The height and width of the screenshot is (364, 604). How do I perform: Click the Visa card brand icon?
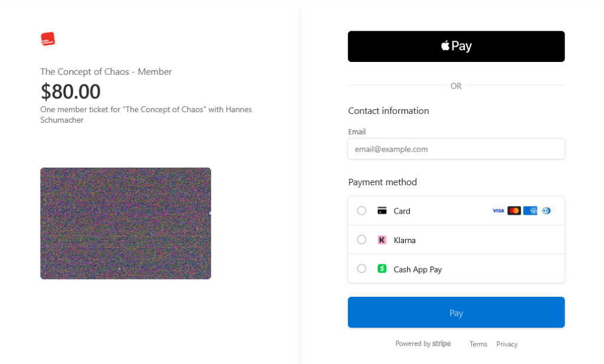[498, 211]
